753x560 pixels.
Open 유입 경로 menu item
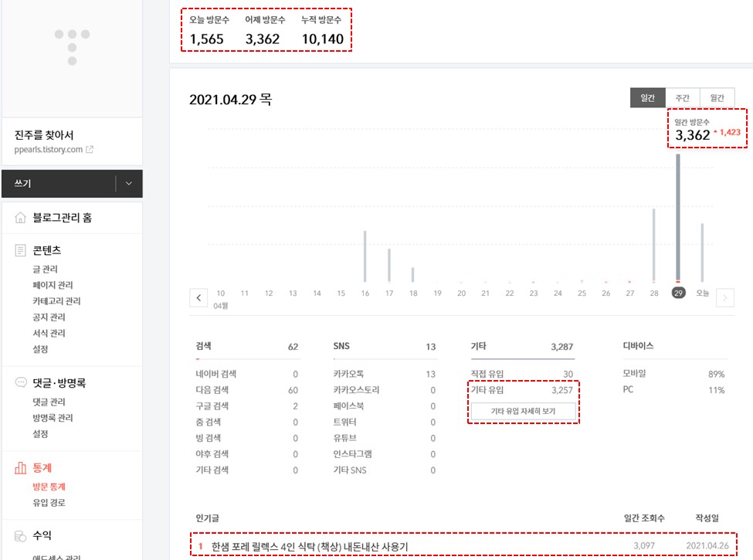click(x=49, y=502)
